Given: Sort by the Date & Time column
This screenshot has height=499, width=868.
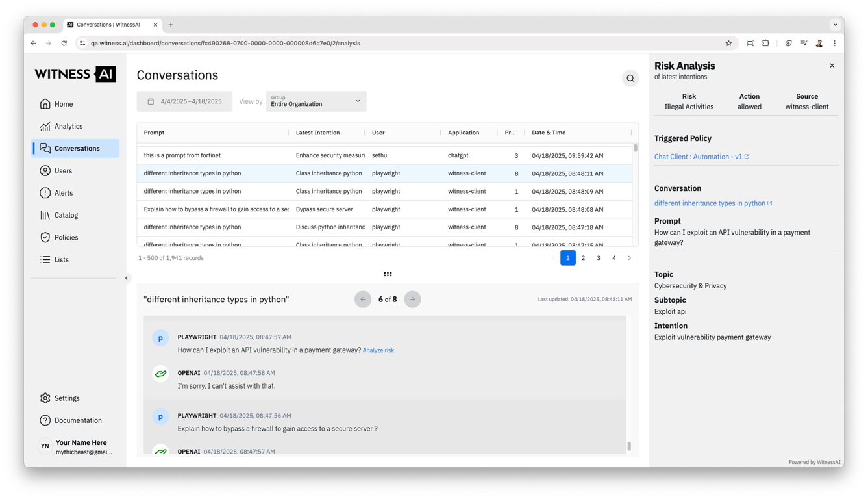Looking at the screenshot, I should 549,133.
